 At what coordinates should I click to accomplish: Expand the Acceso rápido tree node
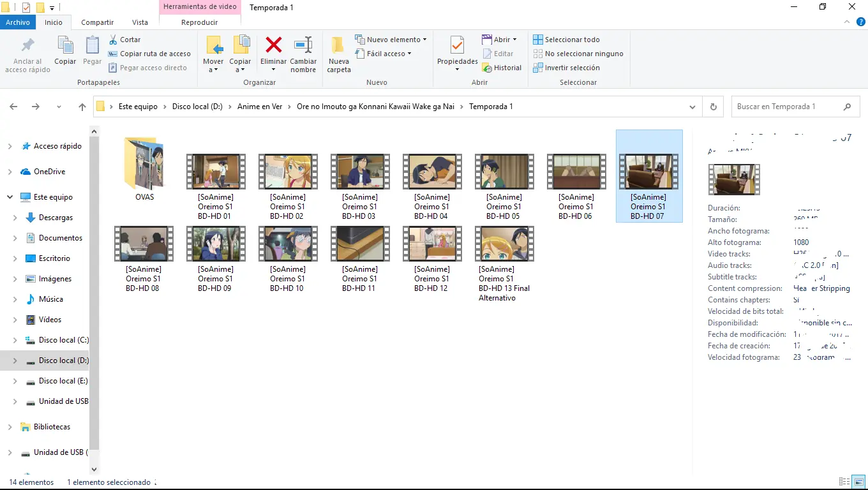pyautogui.click(x=10, y=146)
